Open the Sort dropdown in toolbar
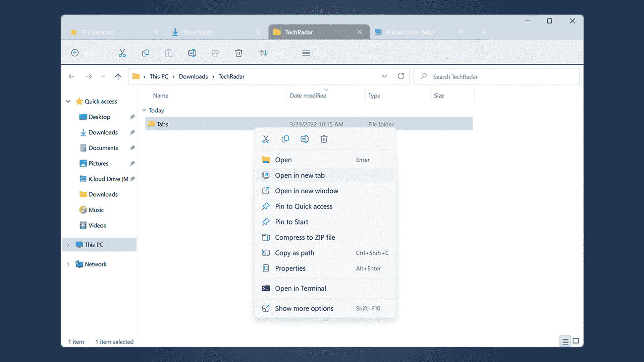This screenshot has height=362, width=644. click(x=273, y=53)
